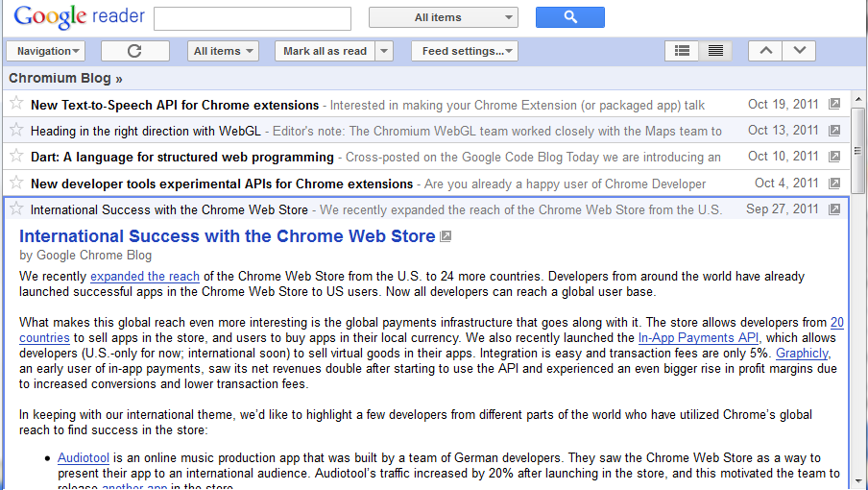The height and width of the screenshot is (490, 868).
Task: Open the Audiotool link
Action: click(83, 458)
